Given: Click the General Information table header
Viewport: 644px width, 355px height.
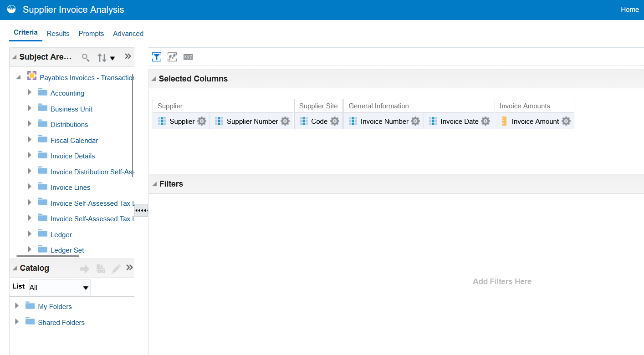Looking at the screenshot, I should (x=419, y=106).
